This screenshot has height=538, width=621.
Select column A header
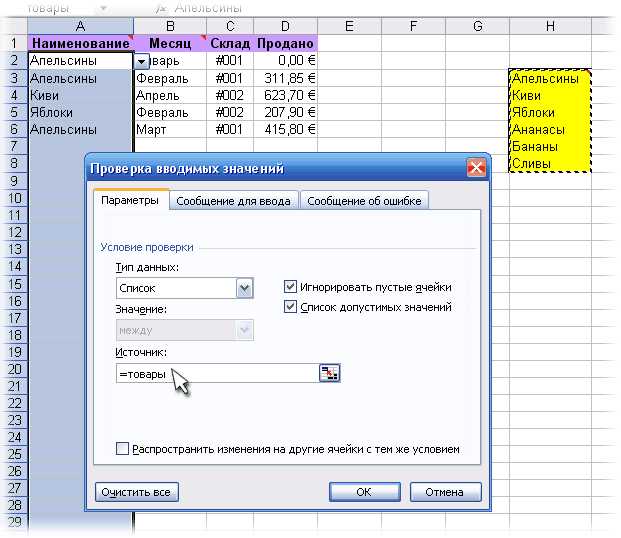[x=80, y=26]
